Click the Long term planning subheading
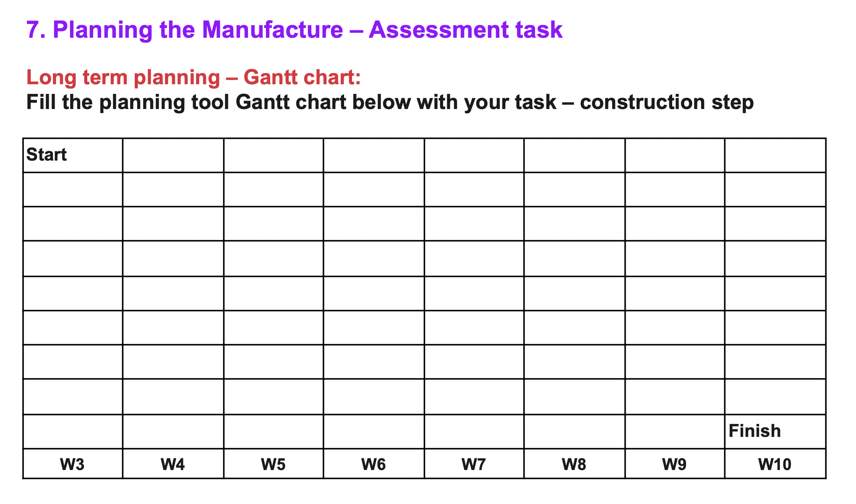The width and height of the screenshot is (856, 504). pos(193,78)
